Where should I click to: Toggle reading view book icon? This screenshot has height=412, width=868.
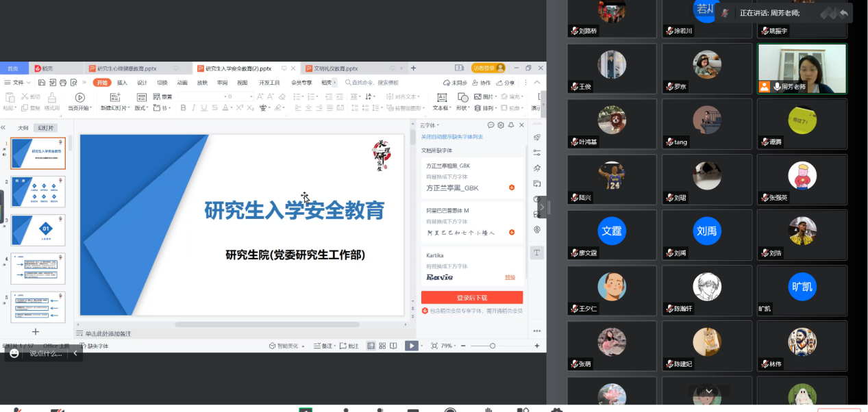click(394, 346)
